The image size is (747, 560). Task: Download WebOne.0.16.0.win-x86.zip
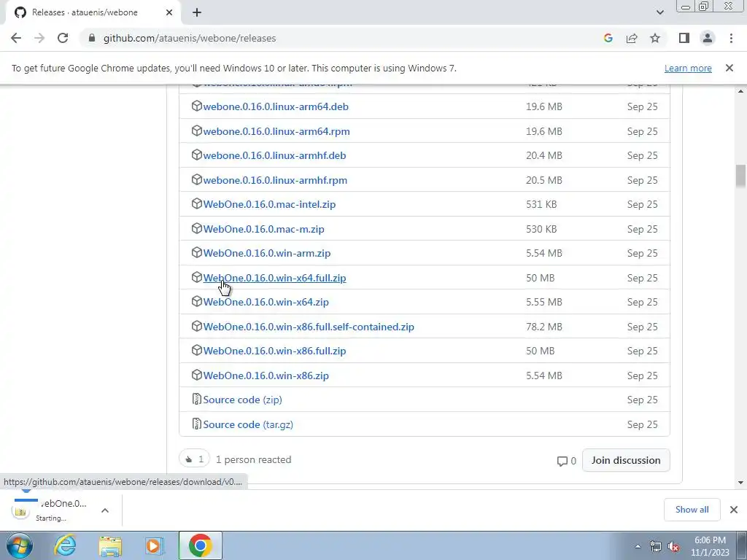(266, 376)
